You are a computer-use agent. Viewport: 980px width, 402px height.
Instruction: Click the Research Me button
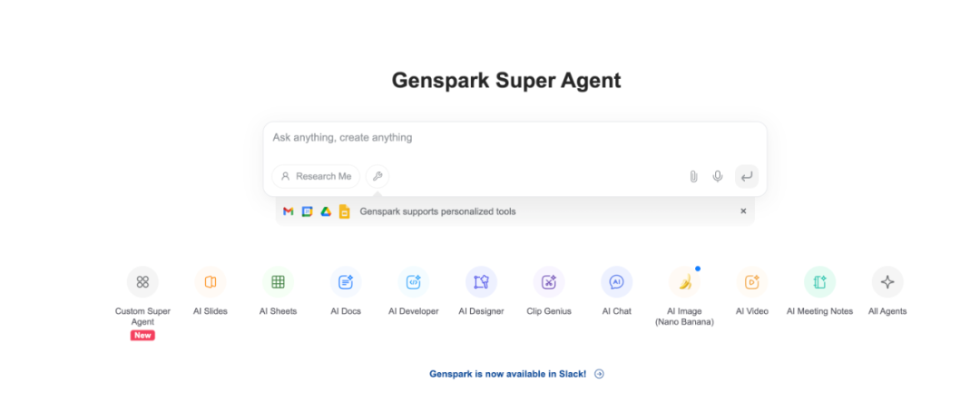click(x=316, y=176)
